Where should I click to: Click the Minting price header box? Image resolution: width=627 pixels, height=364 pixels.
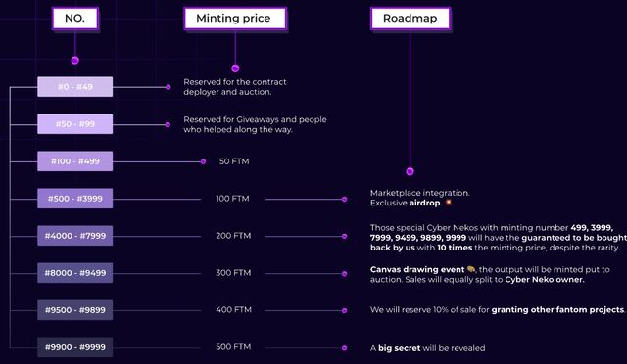coord(235,19)
